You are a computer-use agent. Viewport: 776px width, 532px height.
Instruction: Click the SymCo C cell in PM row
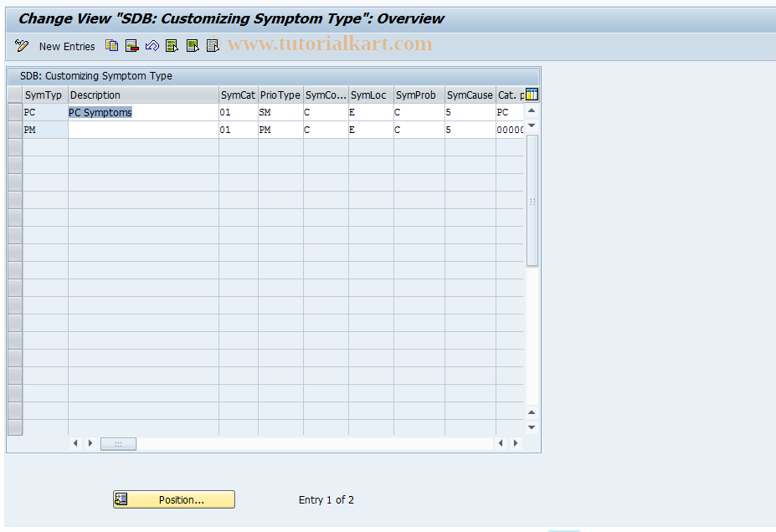tap(326, 130)
